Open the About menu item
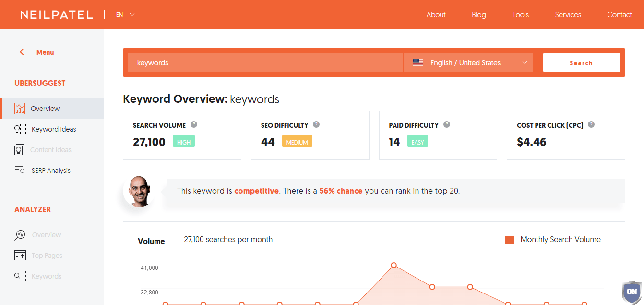The height and width of the screenshot is (305, 644). 436,15
